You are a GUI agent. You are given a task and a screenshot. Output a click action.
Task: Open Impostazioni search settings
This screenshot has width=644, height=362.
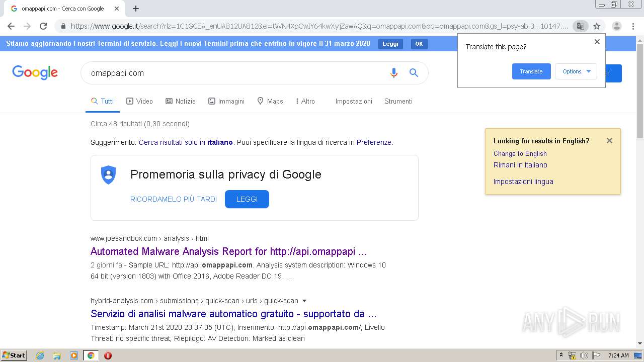[x=354, y=101]
